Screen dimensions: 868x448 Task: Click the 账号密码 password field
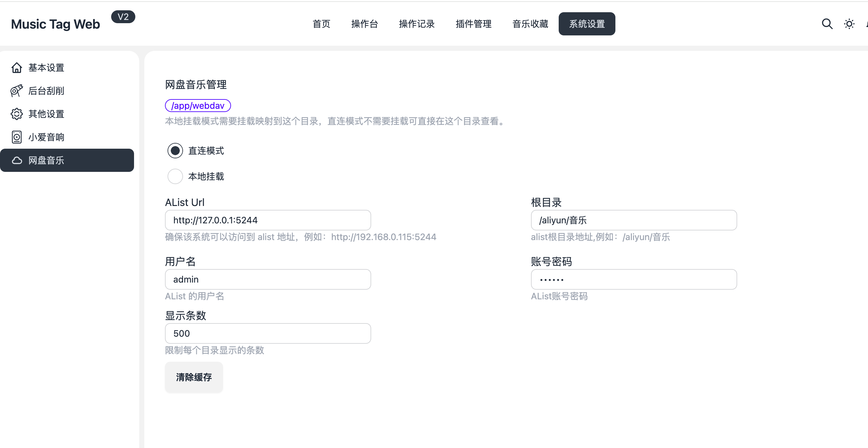(633, 279)
